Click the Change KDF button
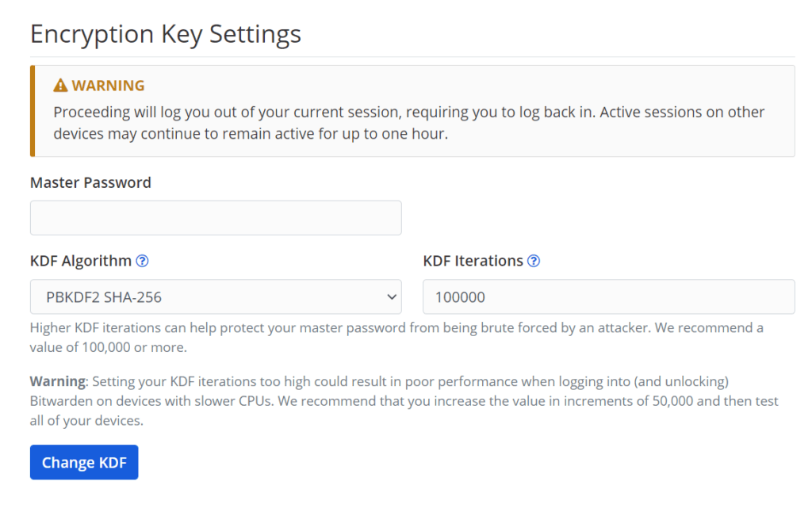 coord(84,462)
